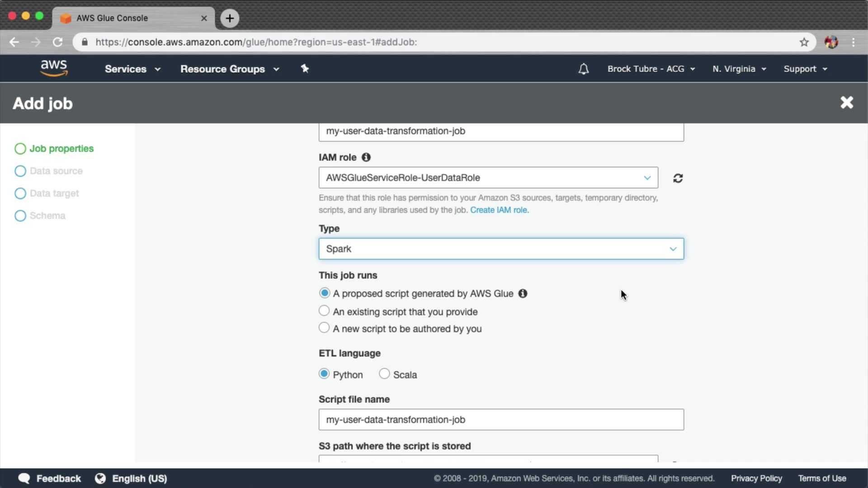
Task: Click info icon beside proposed script option
Action: pyautogui.click(x=523, y=294)
